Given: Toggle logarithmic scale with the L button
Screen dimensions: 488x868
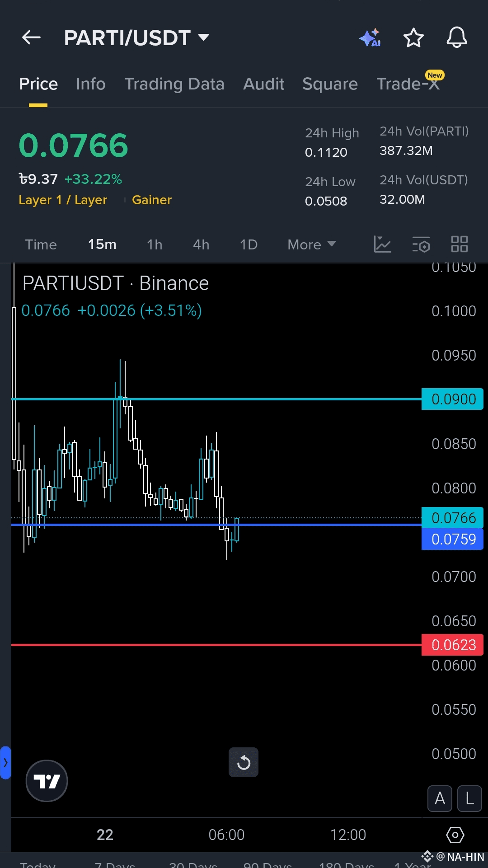Looking at the screenshot, I should point(469,799).
